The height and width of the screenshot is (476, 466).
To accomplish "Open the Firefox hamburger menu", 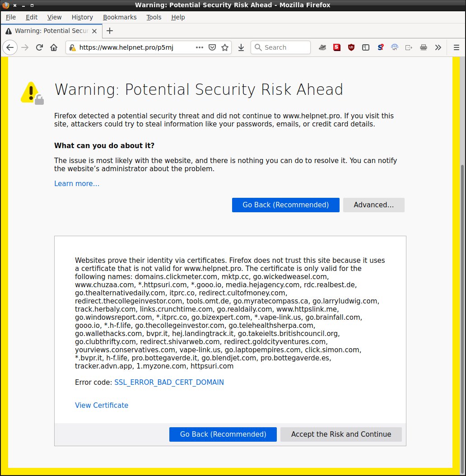I will pyautogui.click(x=456, y=47).
